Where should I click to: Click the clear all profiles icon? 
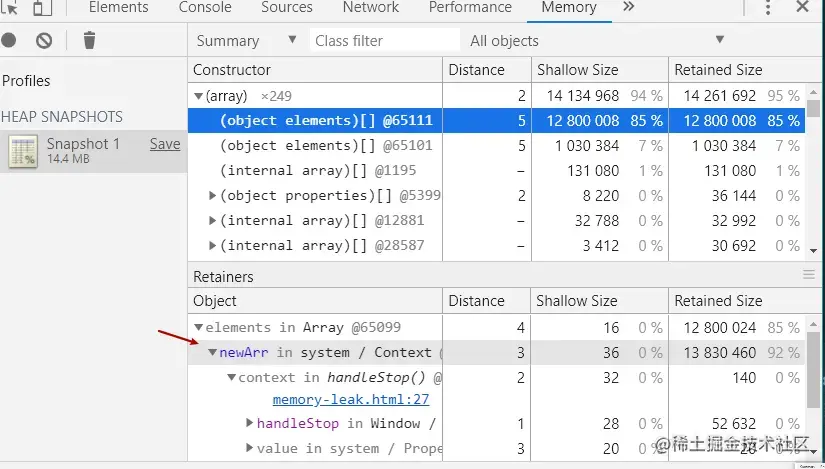[44, 41]
